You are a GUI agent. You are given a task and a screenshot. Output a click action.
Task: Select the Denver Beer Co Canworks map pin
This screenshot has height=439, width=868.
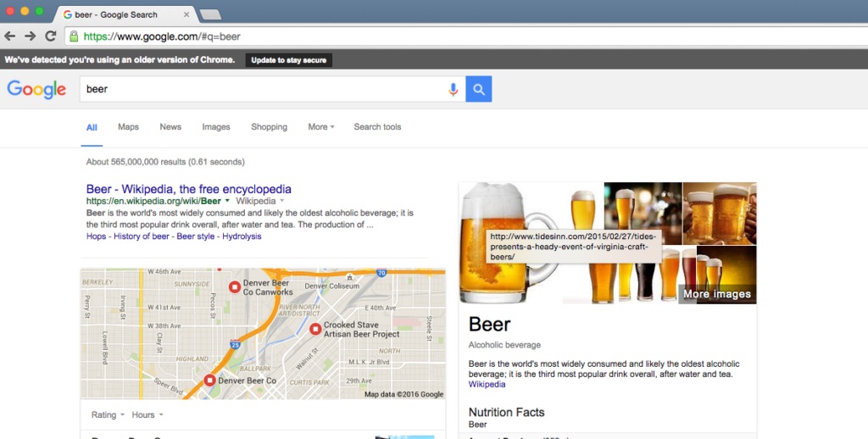(x=235, y=287)
